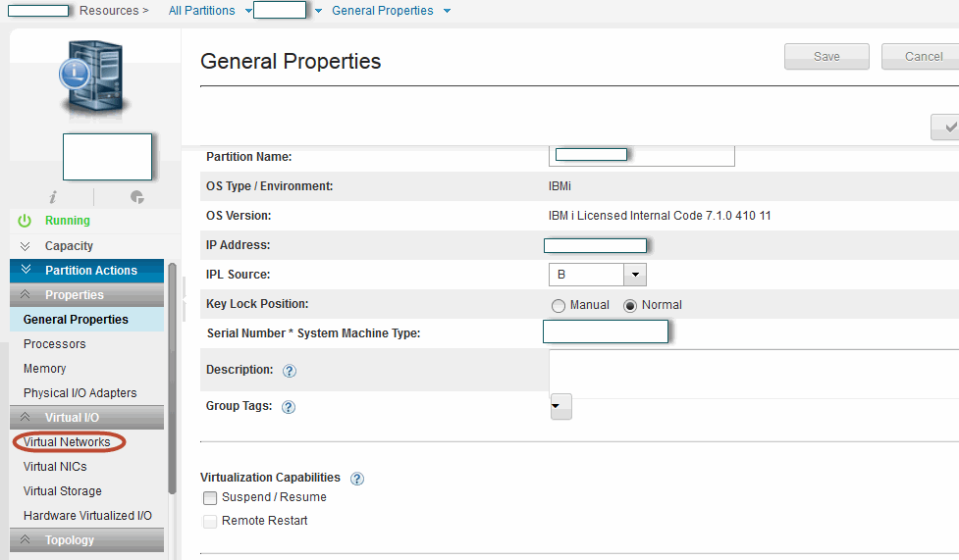959x560 pixels.
Task: Open Virtual Networks in the sidebar
Action: (67, 442)
